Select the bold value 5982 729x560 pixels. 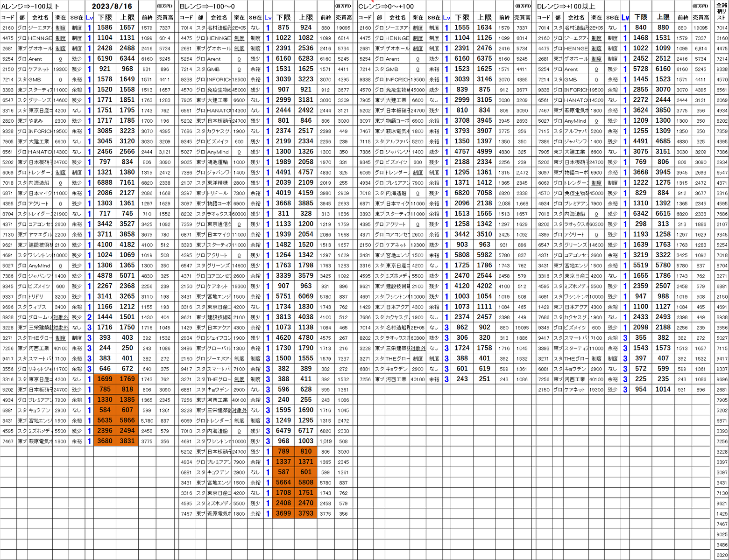pyautogui.click(x=484, y=255)
